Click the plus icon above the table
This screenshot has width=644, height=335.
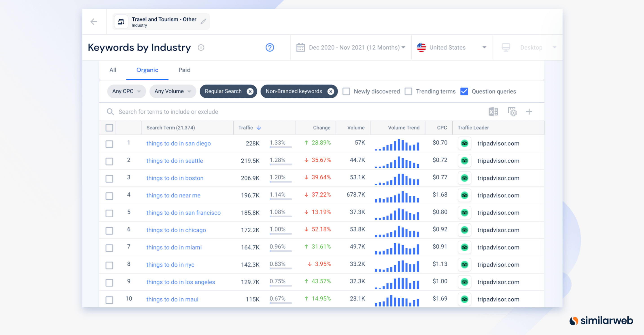coord(529,112)
